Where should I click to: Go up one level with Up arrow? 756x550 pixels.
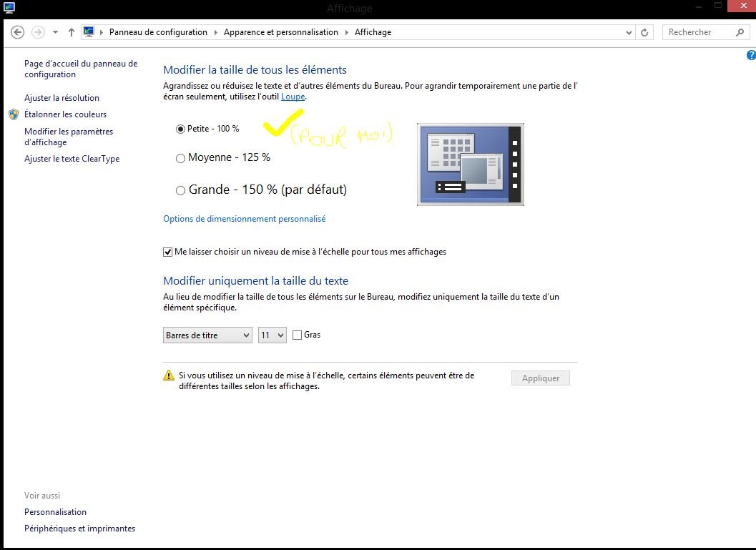[x=72, y=32]
